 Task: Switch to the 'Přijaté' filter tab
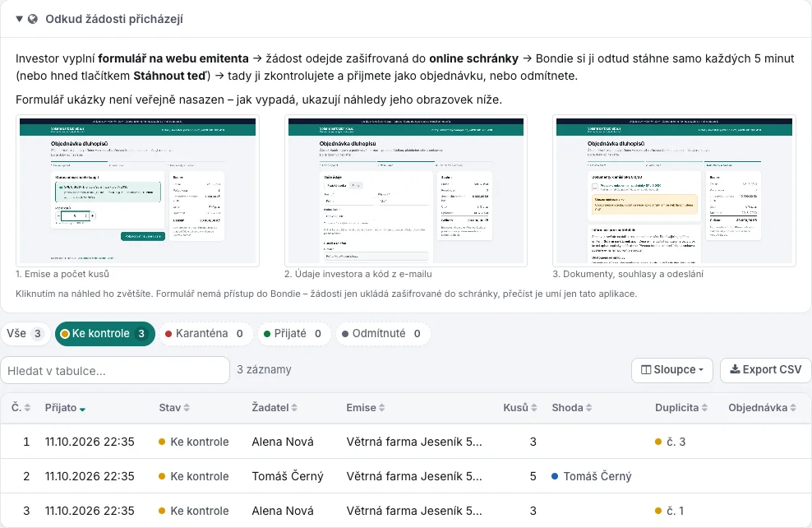point(294,334)
